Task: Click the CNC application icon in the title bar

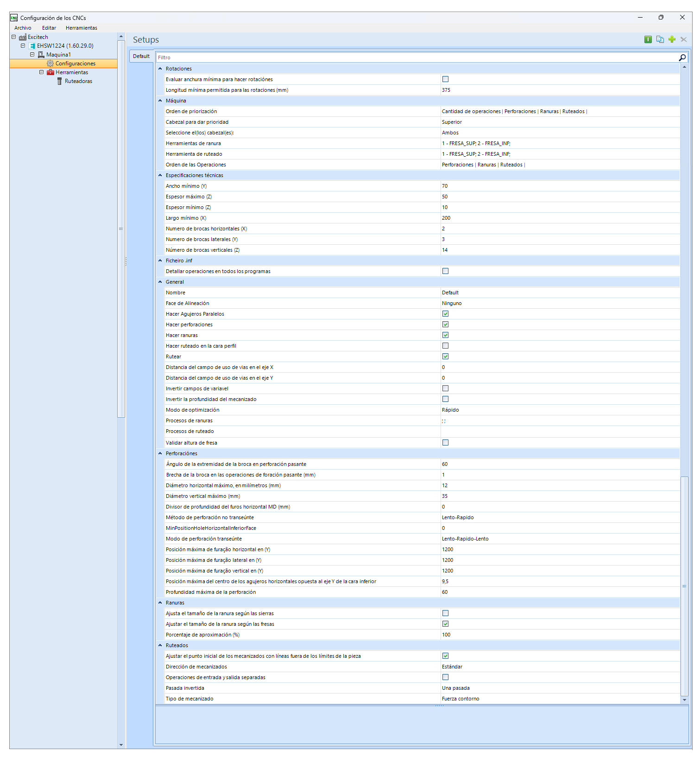Action: click(14, 18)
